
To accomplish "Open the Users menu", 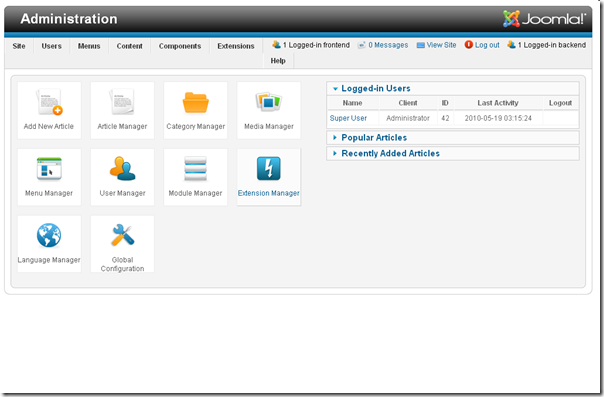I will coord(52,46).
